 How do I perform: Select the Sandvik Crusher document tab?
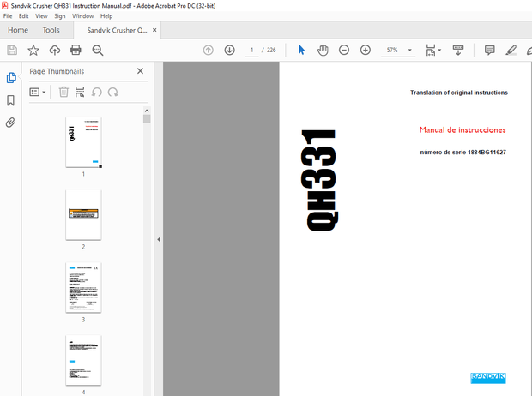click(x=117, y=30)
